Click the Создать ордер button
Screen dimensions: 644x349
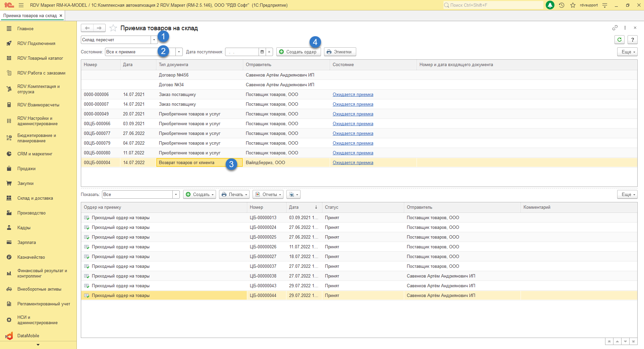(x=298, y=52)
